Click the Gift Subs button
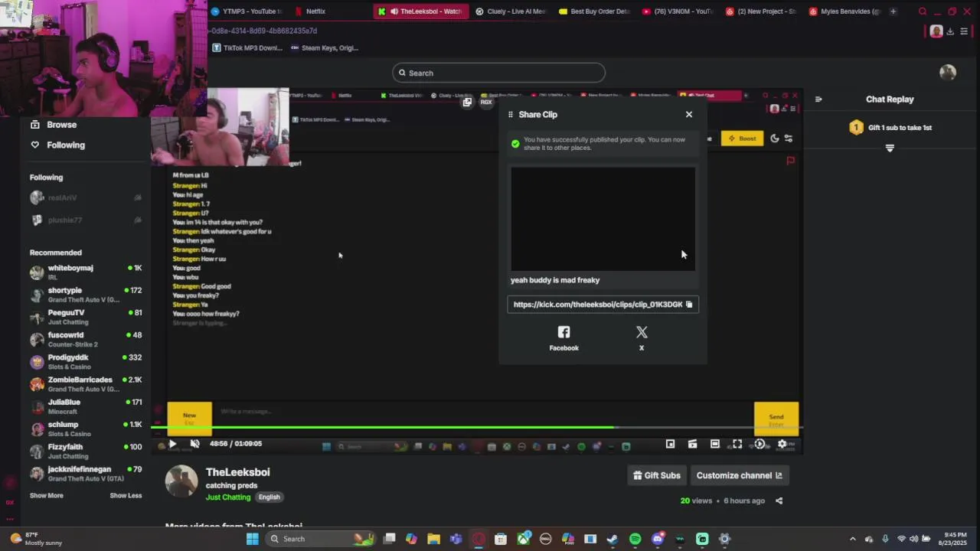Viewport: 980px width, 551px height. 657,475
